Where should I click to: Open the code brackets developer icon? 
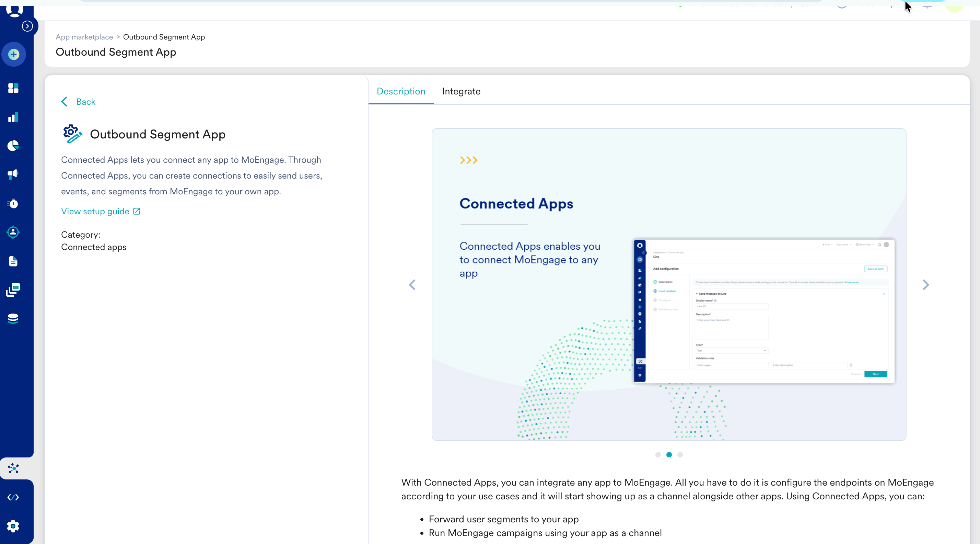tap(13, 497)
